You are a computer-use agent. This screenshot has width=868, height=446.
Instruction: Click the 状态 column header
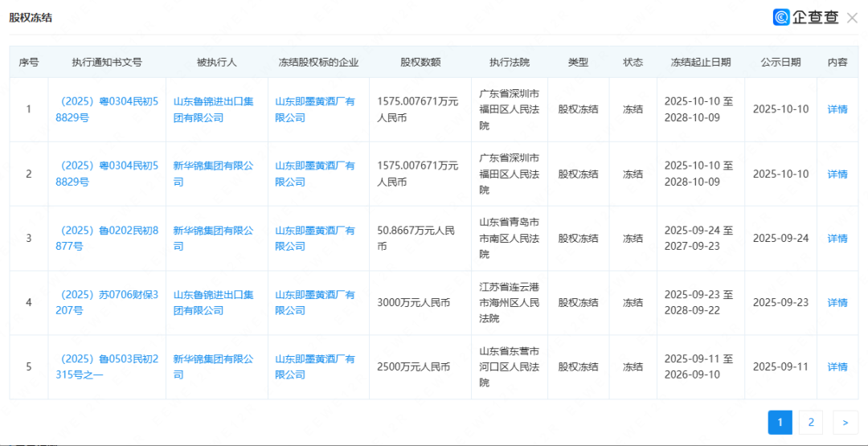[x=633, y=62]
